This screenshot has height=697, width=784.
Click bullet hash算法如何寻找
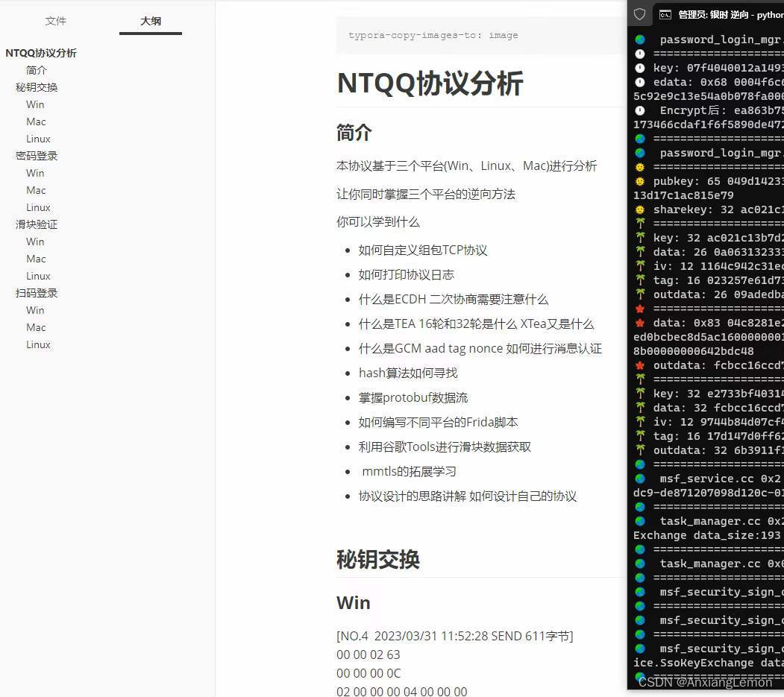pos(408,373)
